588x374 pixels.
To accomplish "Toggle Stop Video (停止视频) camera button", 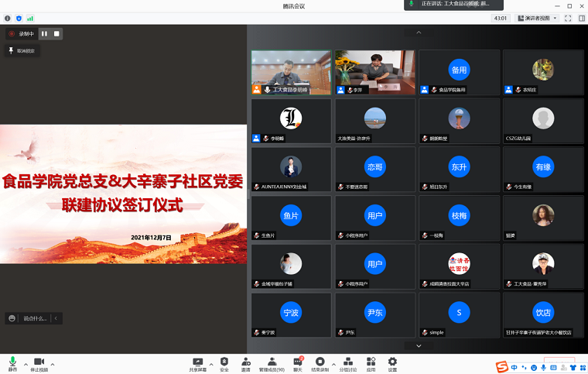I will coord(39,362).
